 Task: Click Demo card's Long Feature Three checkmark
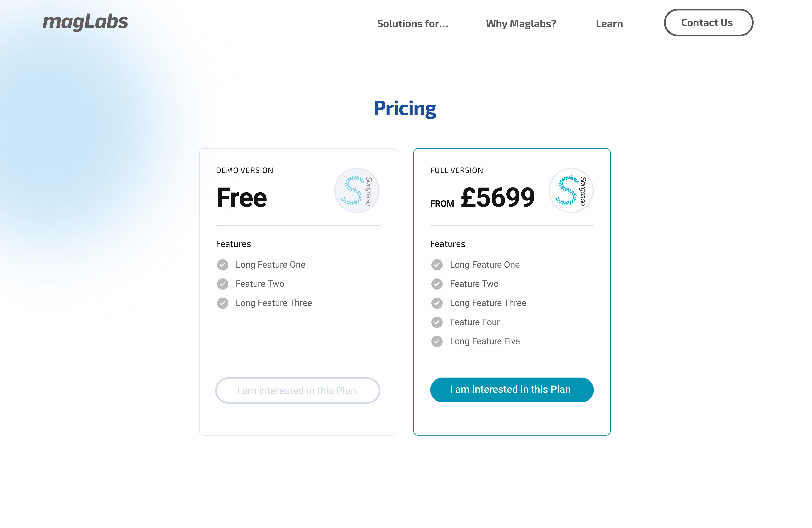[222, 303]
